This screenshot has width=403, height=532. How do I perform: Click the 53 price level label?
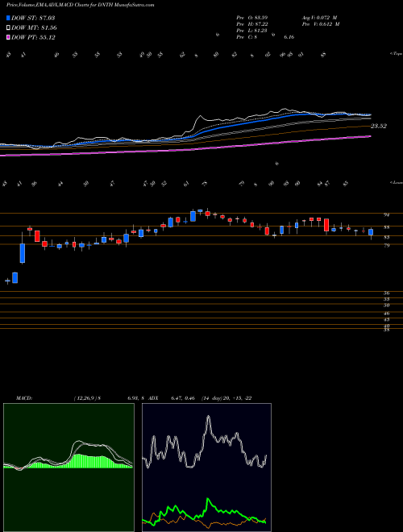[x=386, y=299]
